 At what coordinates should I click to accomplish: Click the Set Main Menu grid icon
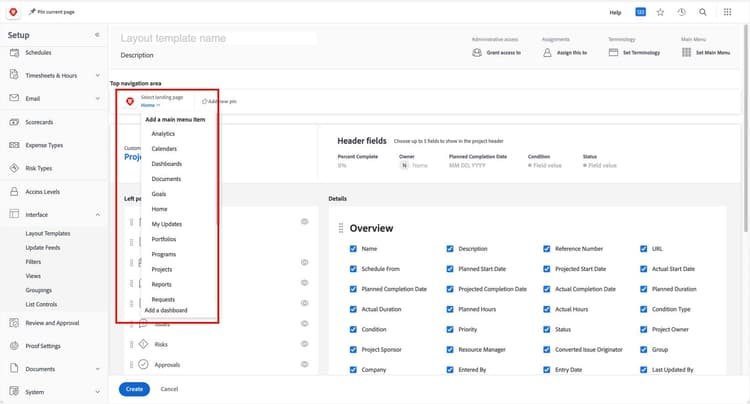[x=686, y=53]
